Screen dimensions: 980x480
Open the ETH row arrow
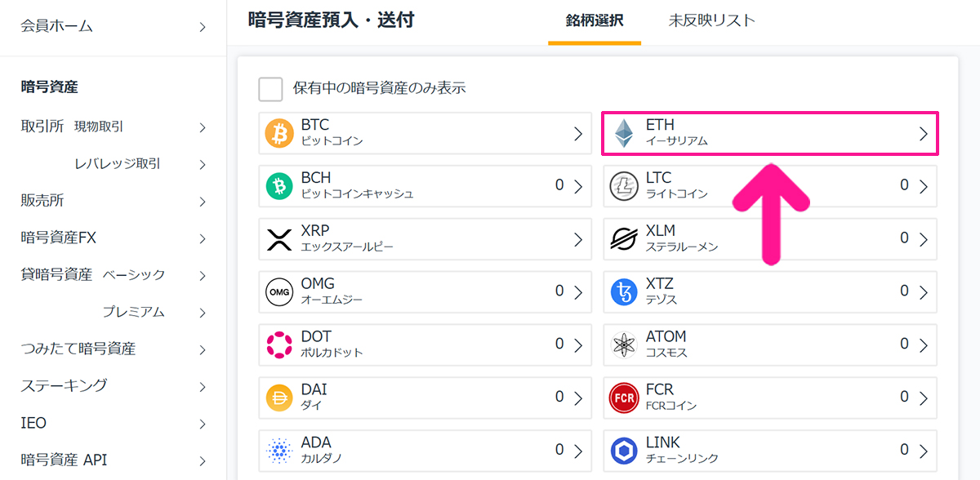pyautogui.click(x=924, y=134)
